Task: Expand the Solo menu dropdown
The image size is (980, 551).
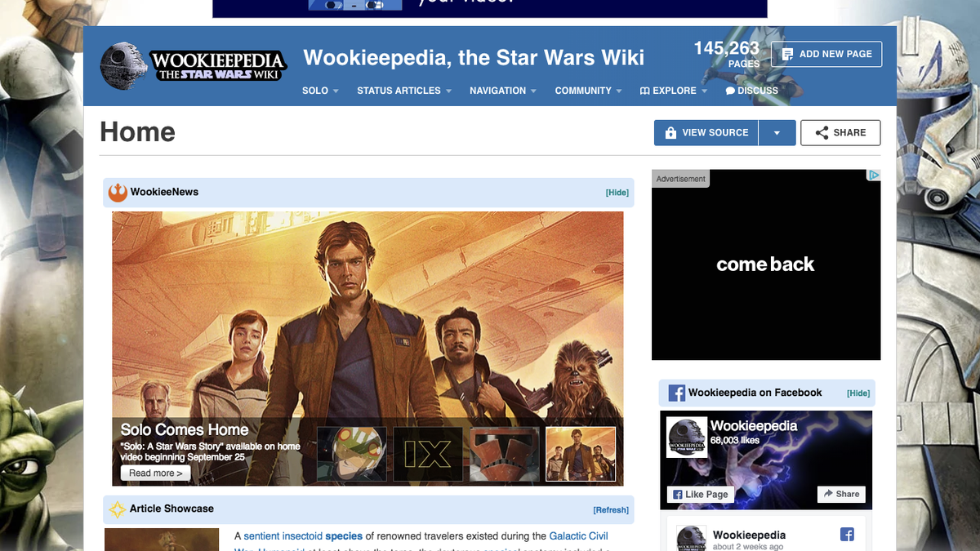Action: pos(320,91)
